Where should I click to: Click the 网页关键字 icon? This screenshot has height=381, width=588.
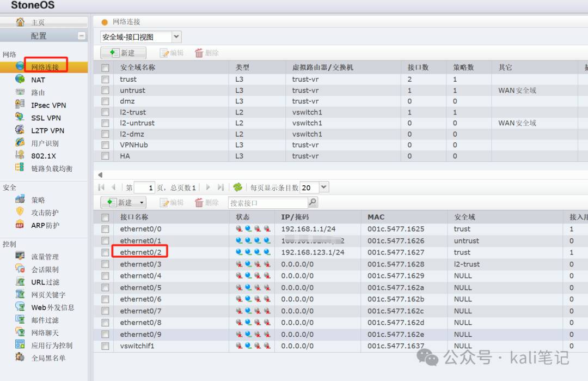pos(20,294)
